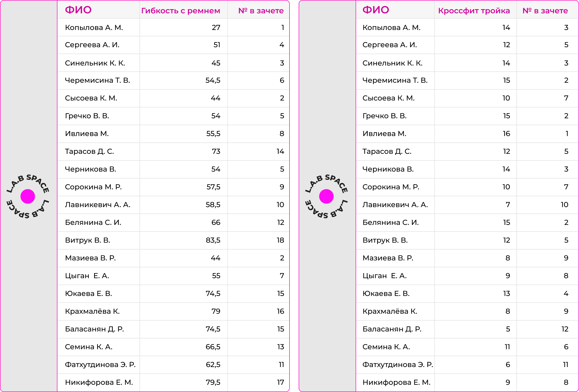Viewport: 579px width, 392px height.
Task: Click last № в зачете cell, right table
Action: click(x=547, y=383)
